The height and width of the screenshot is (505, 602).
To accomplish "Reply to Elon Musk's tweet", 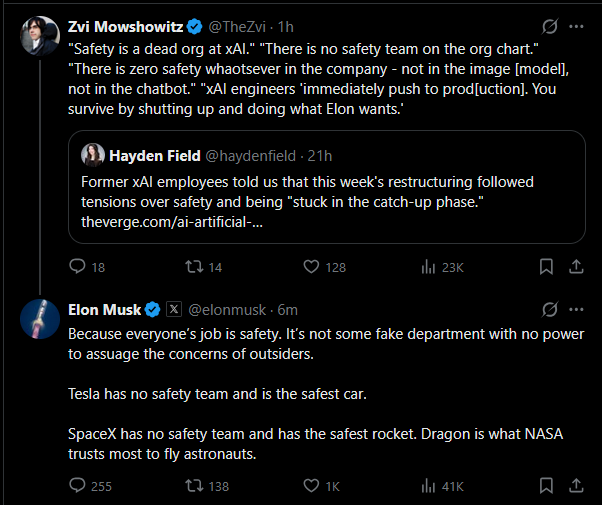I will tap(78, 486).
